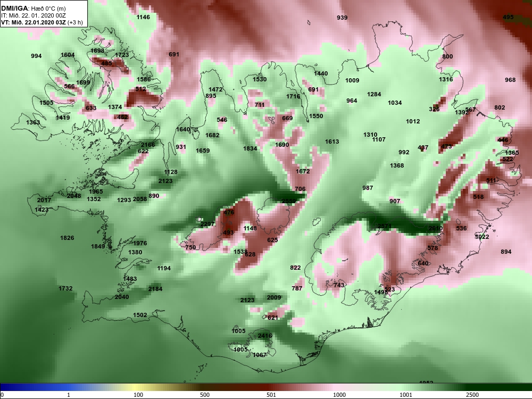Click the map value '822'
The width and height of the screenshot is (532, 399).
pos(295,268)
